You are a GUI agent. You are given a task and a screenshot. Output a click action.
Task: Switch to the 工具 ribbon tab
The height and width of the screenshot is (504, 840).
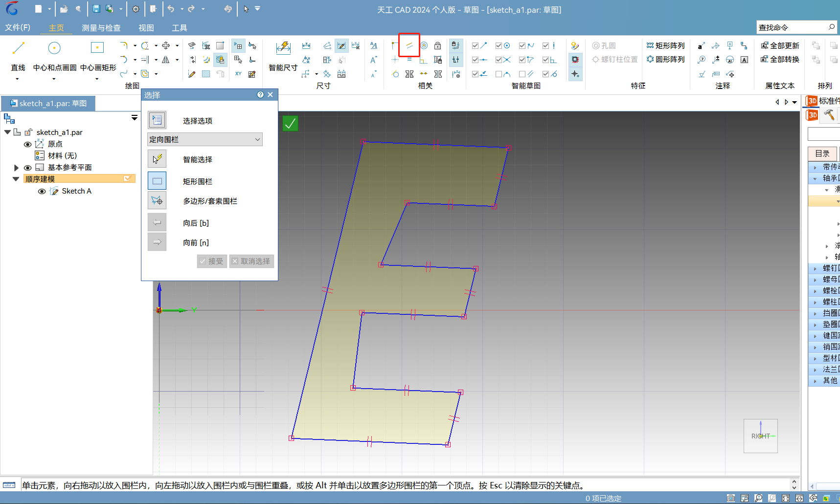[x=180, y=28]
